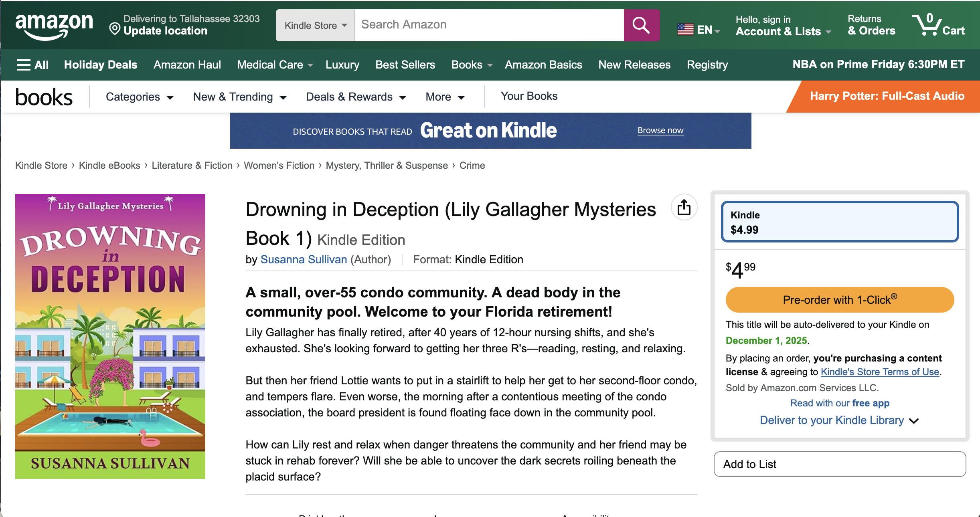This screenshot has height=517, width=980.
Task: Click the Update location pin icon
Action: (115, 29)
